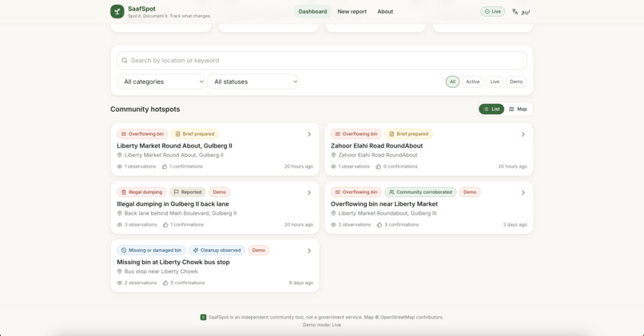Select the Active filter pill
Viewport: 644px width, 336px height.
pyautogui.click(x=473, y=81)
